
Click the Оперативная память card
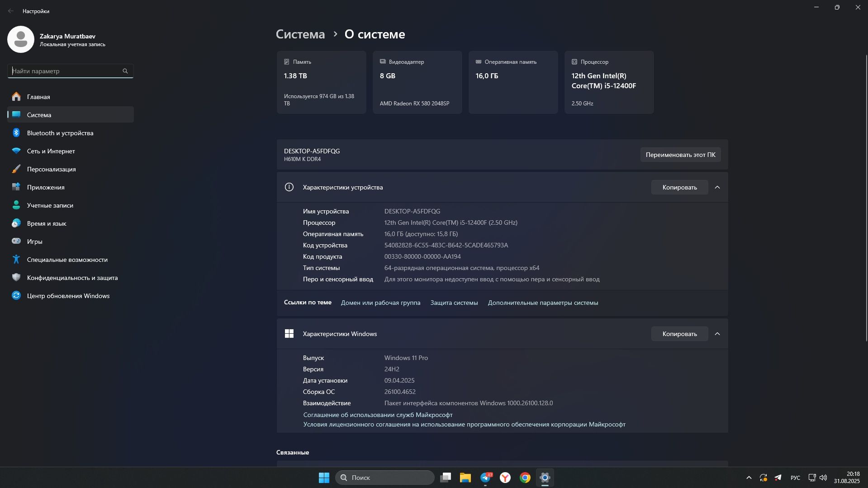pyautogui.click(x=513, y=82)
